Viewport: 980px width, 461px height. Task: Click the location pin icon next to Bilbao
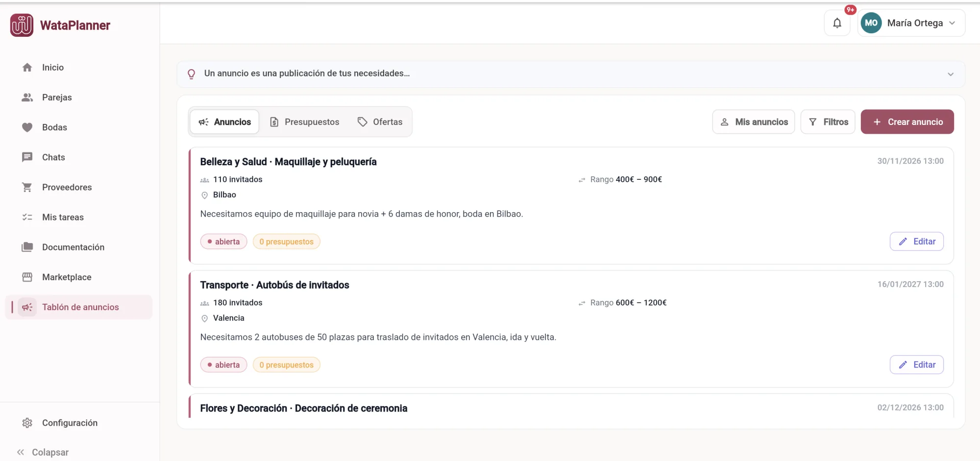point(205,195)
